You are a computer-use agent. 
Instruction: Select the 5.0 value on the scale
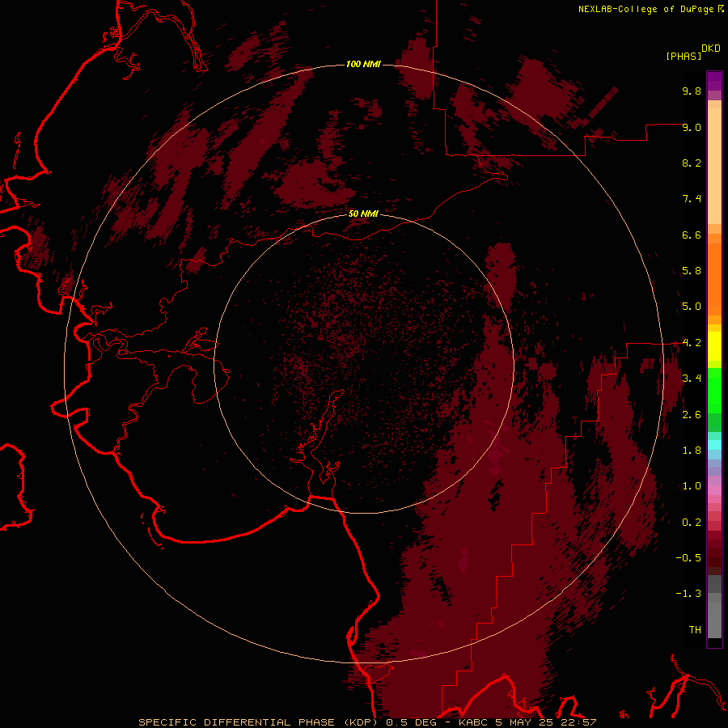tap(692, 307)
